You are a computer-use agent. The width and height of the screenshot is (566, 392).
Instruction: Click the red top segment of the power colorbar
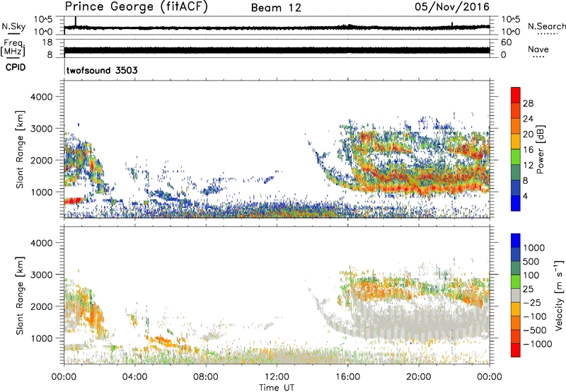click(516, 95)
